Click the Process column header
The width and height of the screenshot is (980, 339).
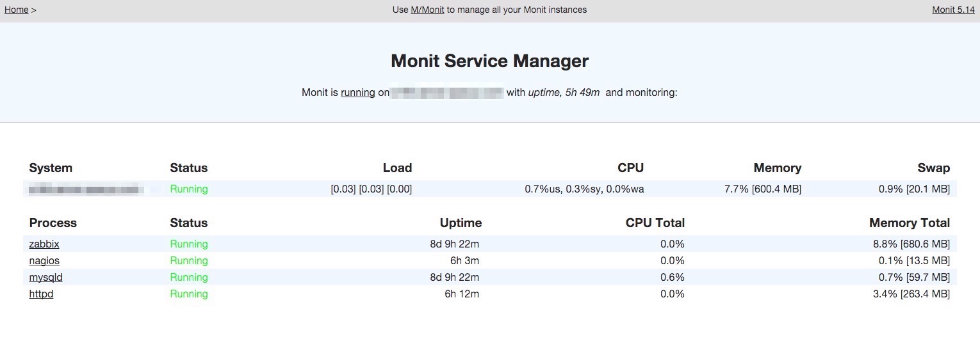(53, 223)
